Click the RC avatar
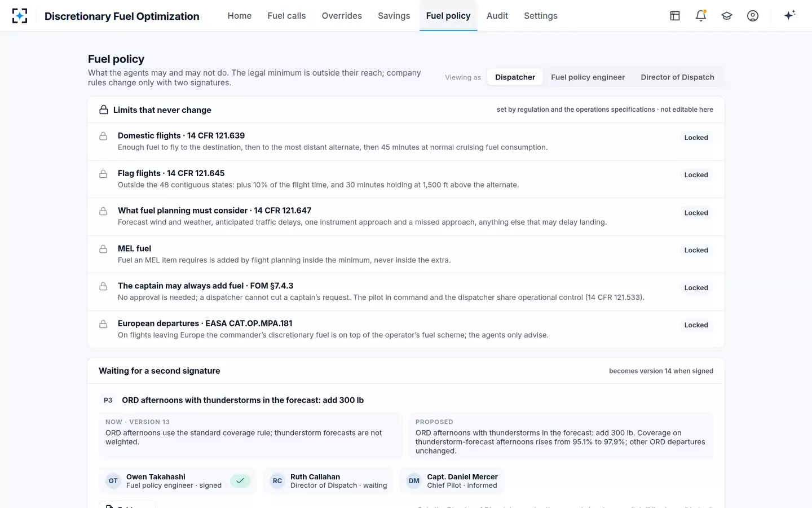 277,481
